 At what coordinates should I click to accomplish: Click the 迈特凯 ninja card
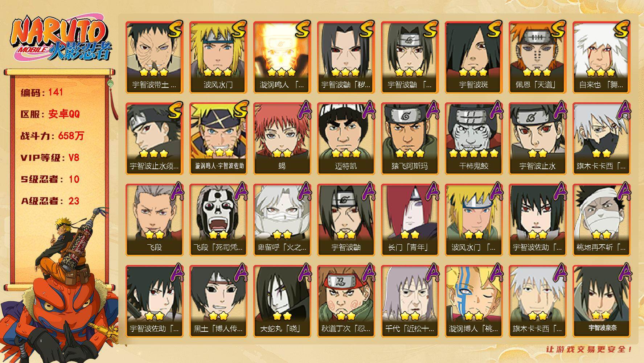coord(346,138)
